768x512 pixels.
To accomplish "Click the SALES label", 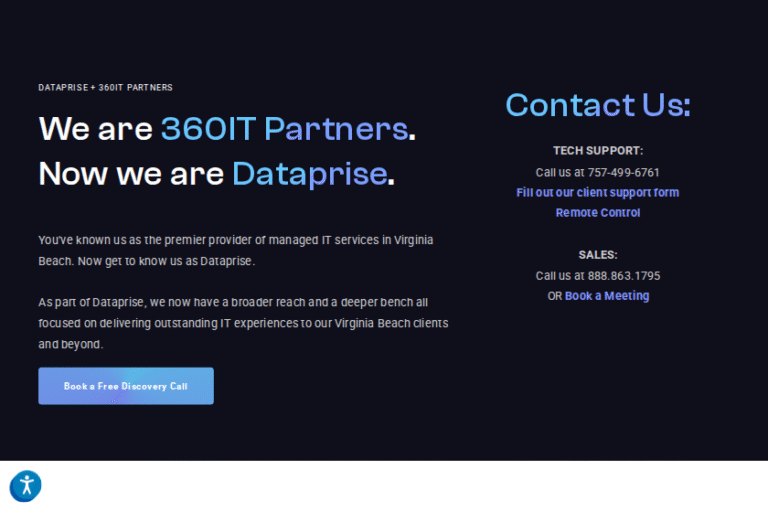I will [597, 255].
